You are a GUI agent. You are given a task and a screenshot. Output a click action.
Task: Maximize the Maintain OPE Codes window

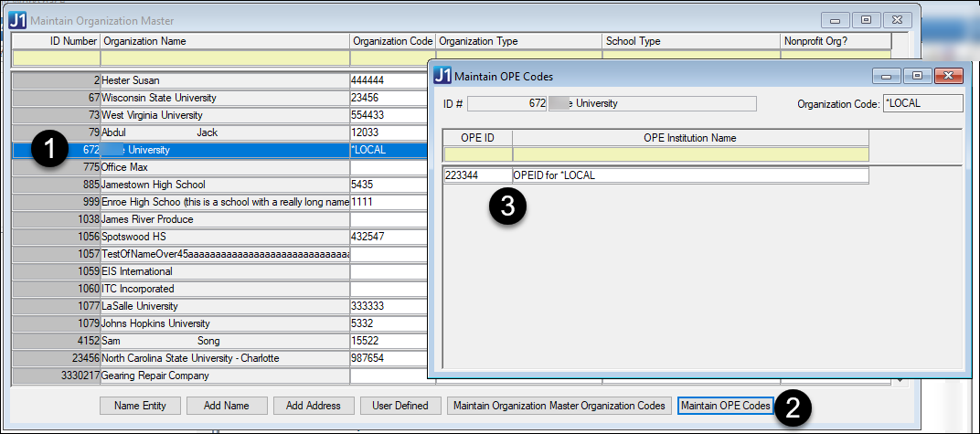click(x=917, y=76)
